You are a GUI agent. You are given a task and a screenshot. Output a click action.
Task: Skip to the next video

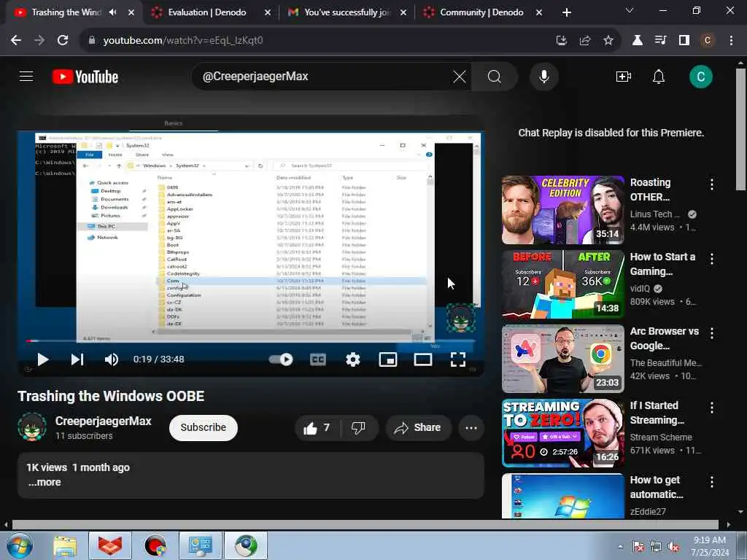coord(77,359)
